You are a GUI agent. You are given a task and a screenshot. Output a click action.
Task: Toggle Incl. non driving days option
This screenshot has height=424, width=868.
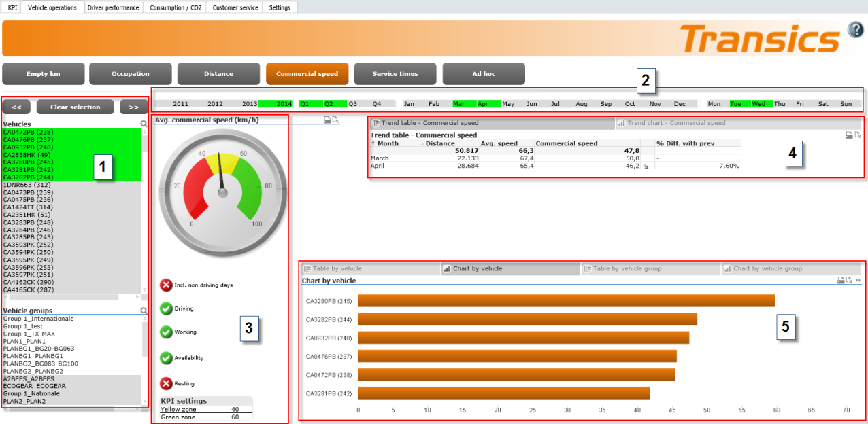(166, 285)
